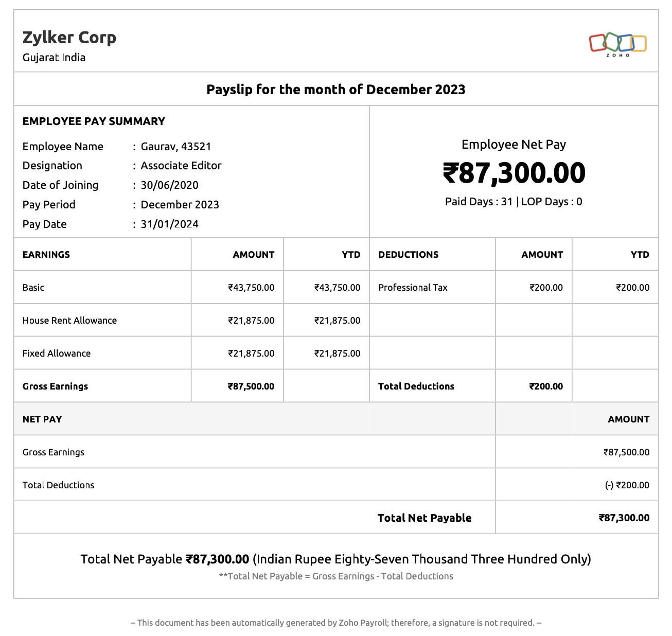This screenshot has height=636, width=672.
Task: Click the net payable formula footnote
Action: point(336,576)
